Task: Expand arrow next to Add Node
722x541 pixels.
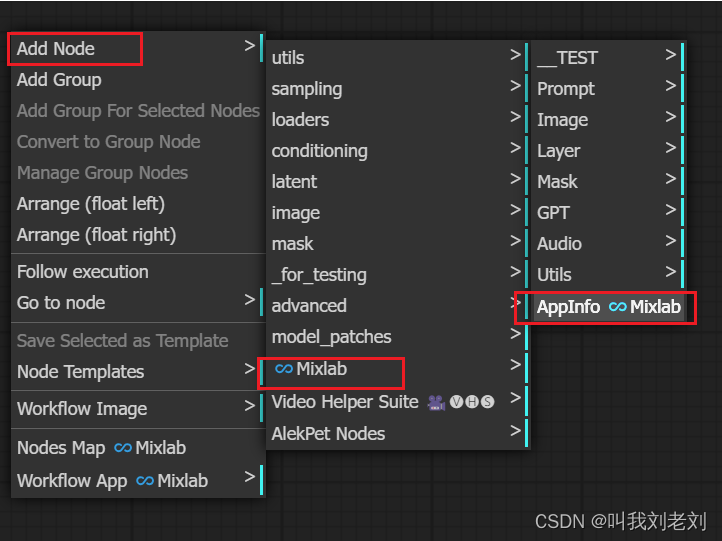Action: click(250, 46)
